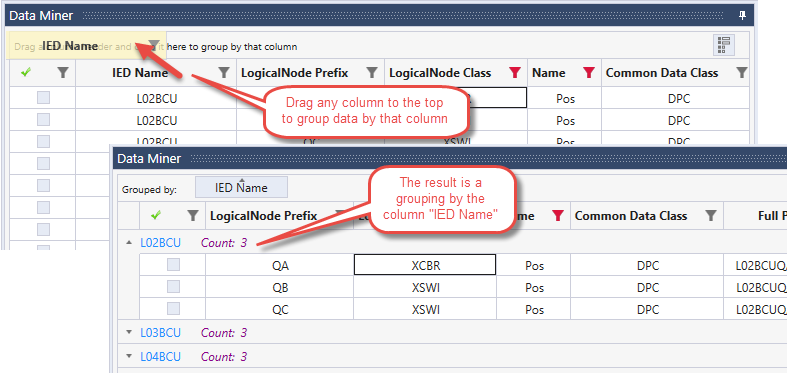The width and height of the screenshot is (787, 373).
Task: Select the Pos cell in the QA row
Action: (x=534, y=265)
